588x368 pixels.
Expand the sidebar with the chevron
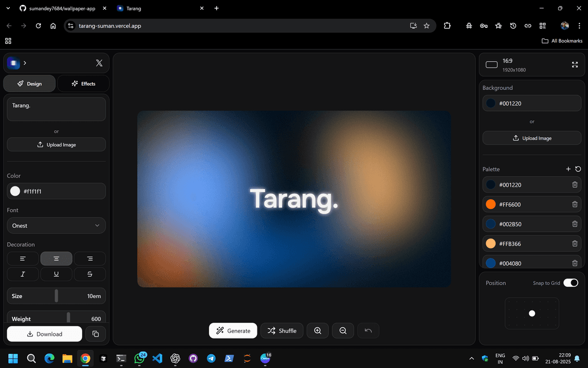tap(24, 63)
